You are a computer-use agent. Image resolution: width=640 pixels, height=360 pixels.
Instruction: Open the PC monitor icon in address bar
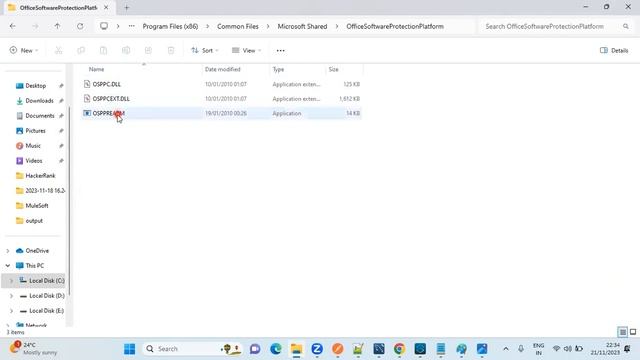tap(104, 26)
